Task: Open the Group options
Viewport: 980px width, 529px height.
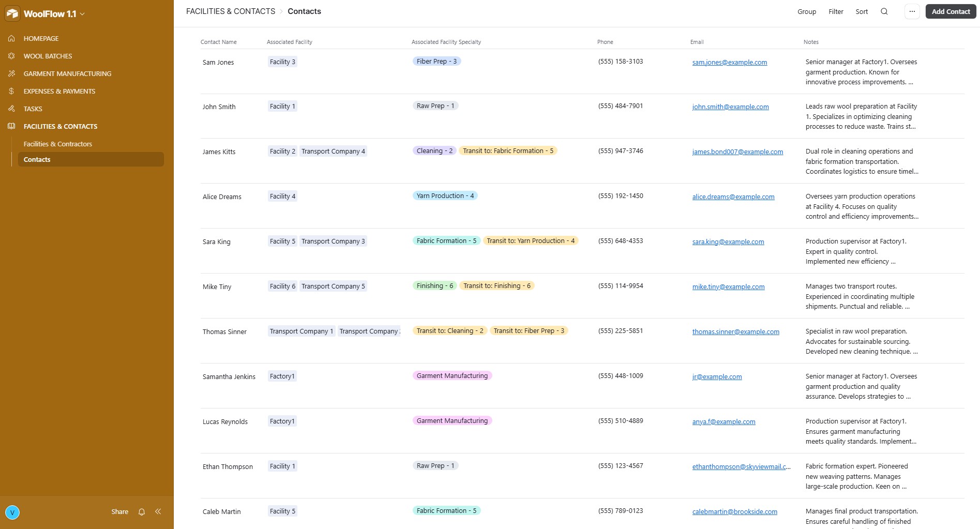Action: click(807, 11)
